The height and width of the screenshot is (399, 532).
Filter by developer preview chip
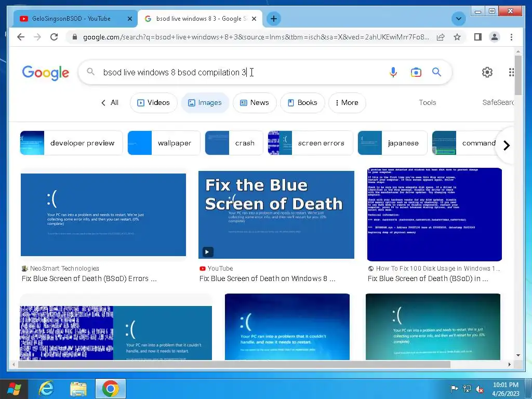pyautogui.click(x=71, y=143)
